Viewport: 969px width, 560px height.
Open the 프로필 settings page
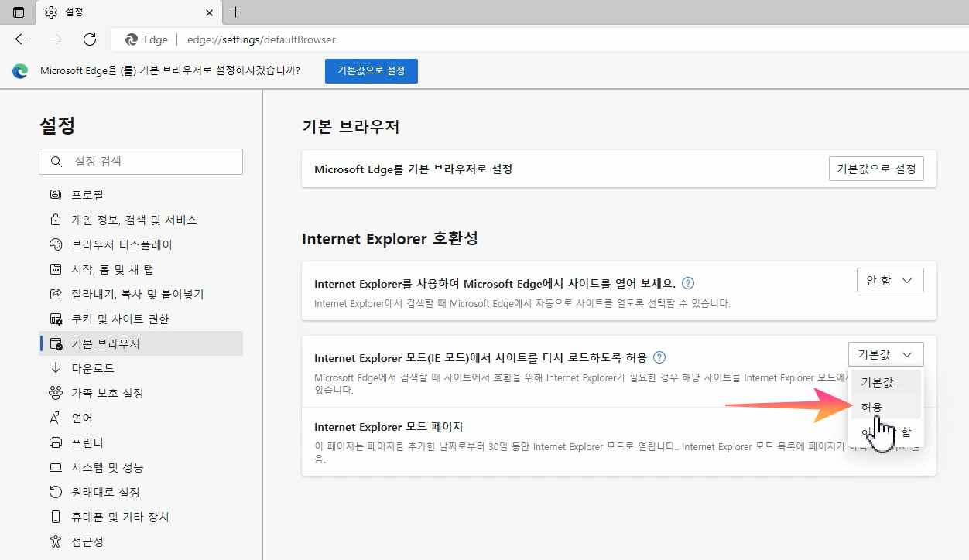(x=141, y=195)
